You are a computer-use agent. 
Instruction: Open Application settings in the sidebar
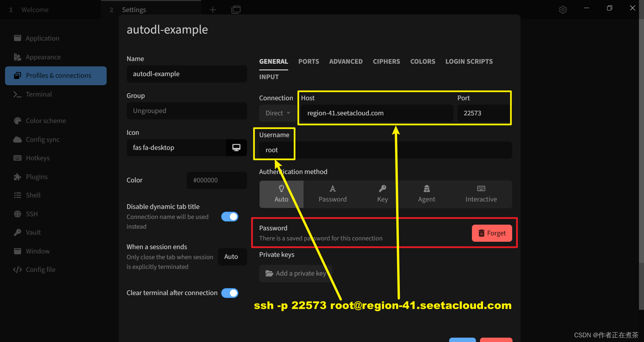[x=56, y=38]
